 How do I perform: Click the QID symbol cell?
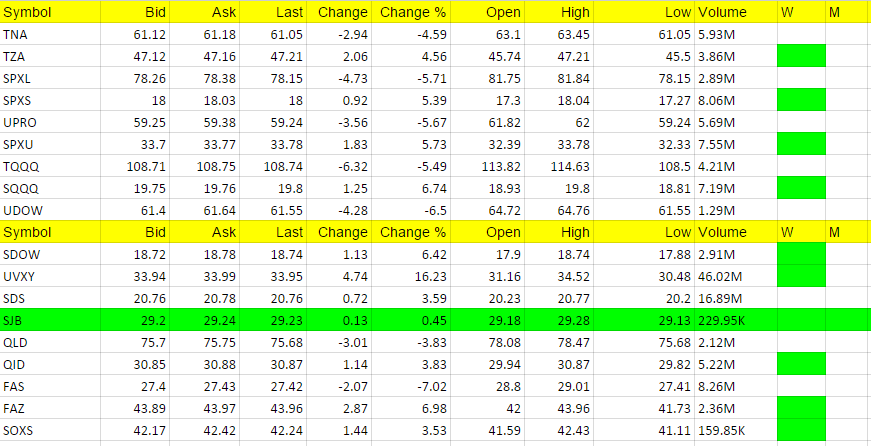coord(50,364)
